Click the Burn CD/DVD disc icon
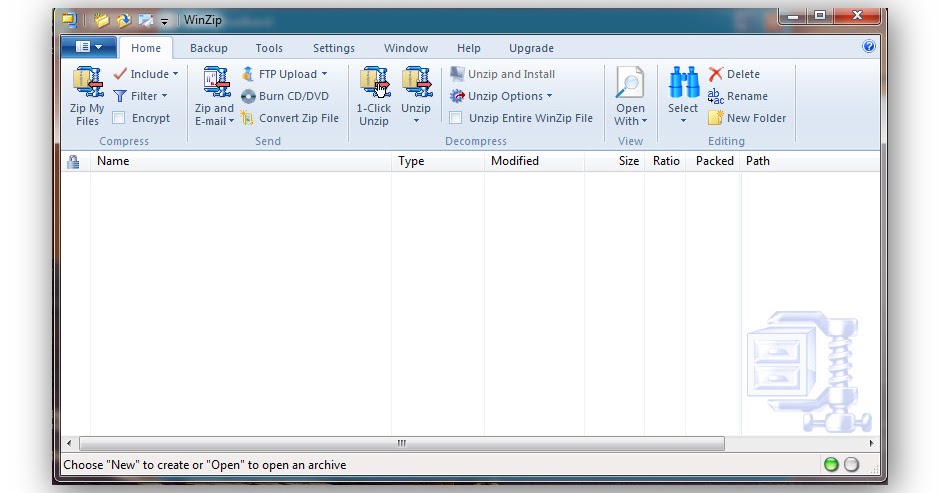The height and width of the screenshot is (493, 940). point(248,96)
